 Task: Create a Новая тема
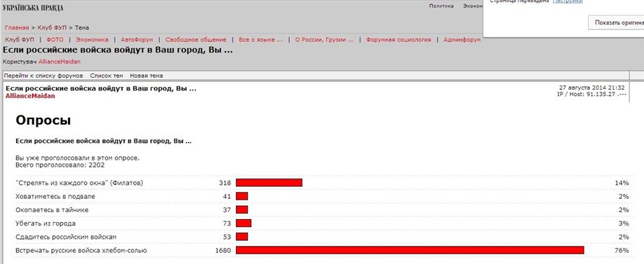click(146, 76)
